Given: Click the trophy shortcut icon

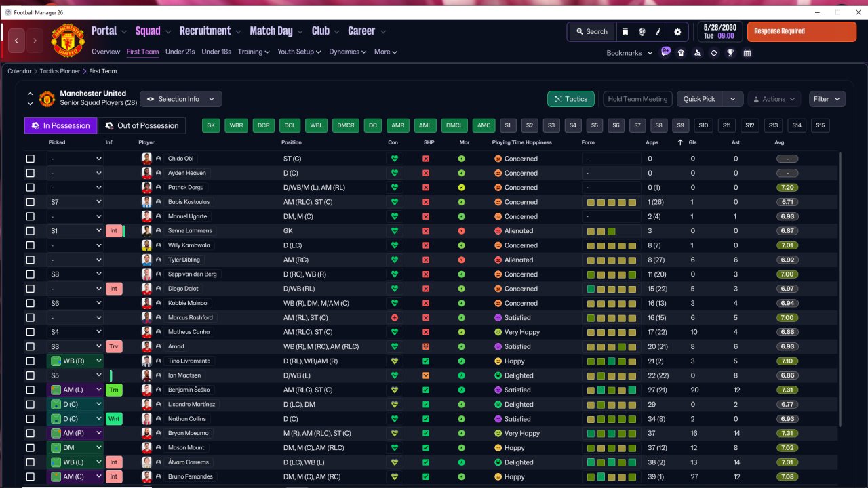Looking at the screenshot, I should [x=730, y=53].
